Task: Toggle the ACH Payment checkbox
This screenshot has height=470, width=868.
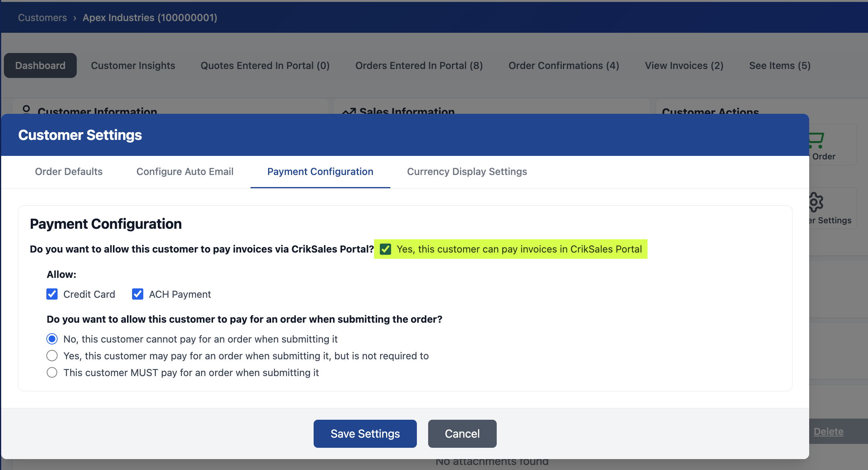Action: (x=138, y=294)
